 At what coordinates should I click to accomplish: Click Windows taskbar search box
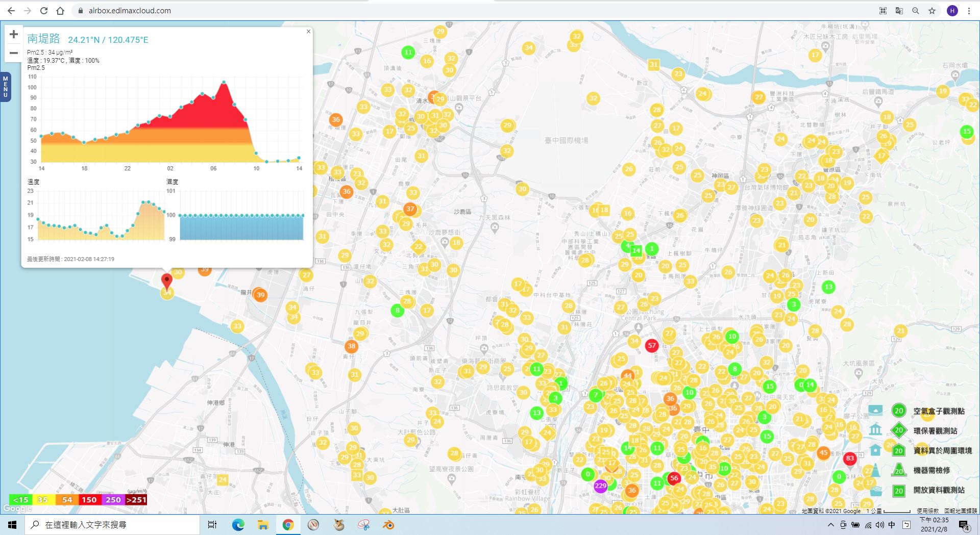click(112, 525)
